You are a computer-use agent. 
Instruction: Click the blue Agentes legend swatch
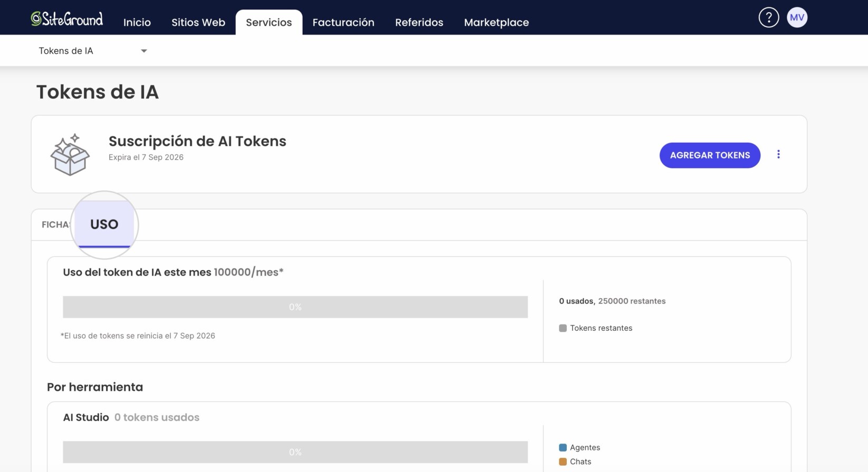click(x=563, y=448)
